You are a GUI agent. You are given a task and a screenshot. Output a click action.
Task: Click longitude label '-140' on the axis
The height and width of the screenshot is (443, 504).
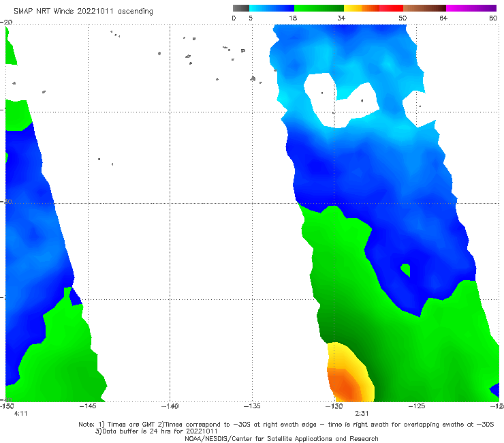click(170, 406)
